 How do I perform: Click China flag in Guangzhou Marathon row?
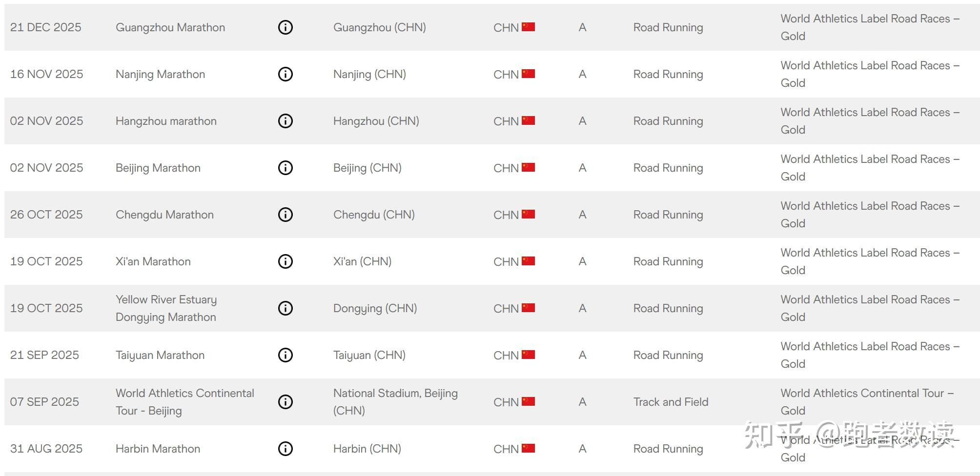(x=528, y=27)
